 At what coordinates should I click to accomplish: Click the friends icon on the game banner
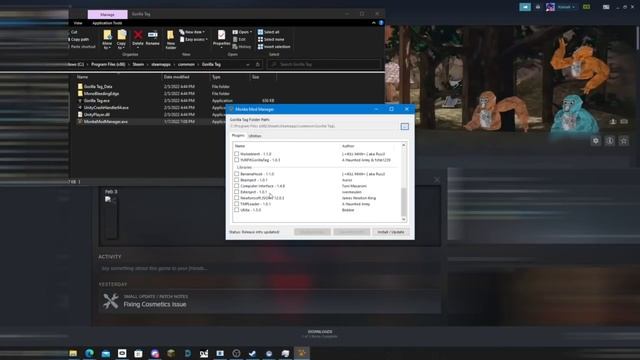tap(613, 122)
